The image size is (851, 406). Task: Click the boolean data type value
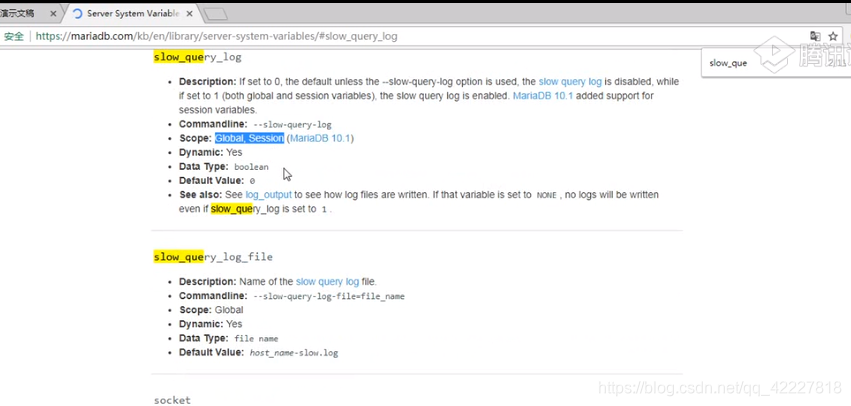pos(251,167)
